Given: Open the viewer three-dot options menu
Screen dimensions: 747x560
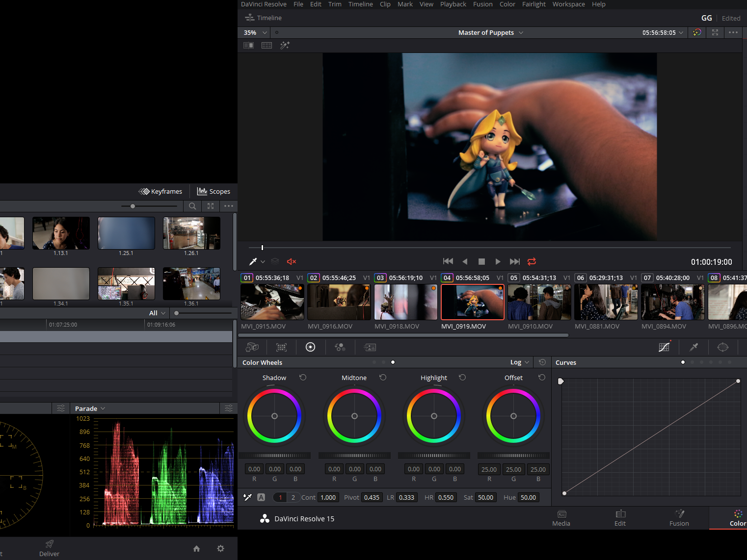Looking at the screenshot, I should click(x=733, y=32).
